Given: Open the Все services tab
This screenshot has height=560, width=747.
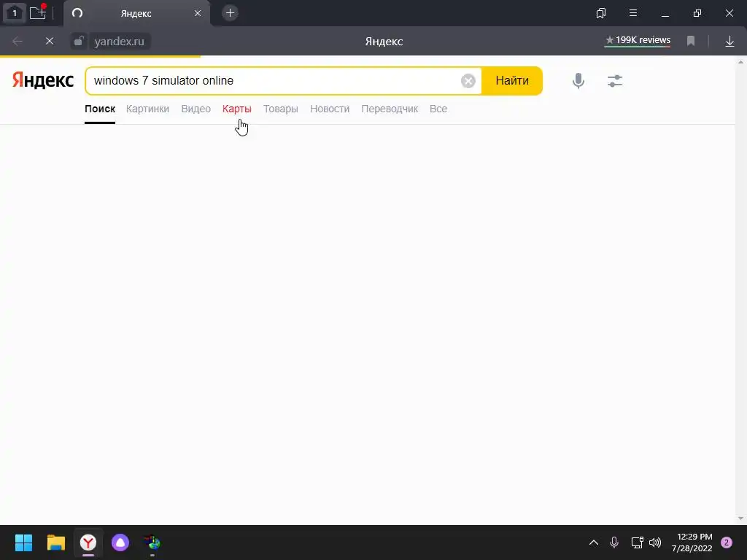Looking at the screenshot, I should [x=438, y=109].
